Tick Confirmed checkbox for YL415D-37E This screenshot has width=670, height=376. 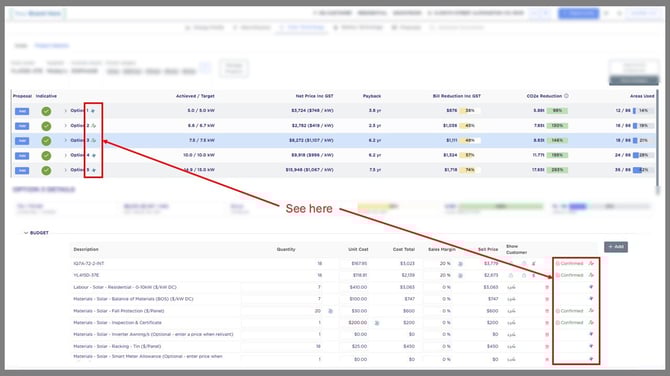point(558,275)
